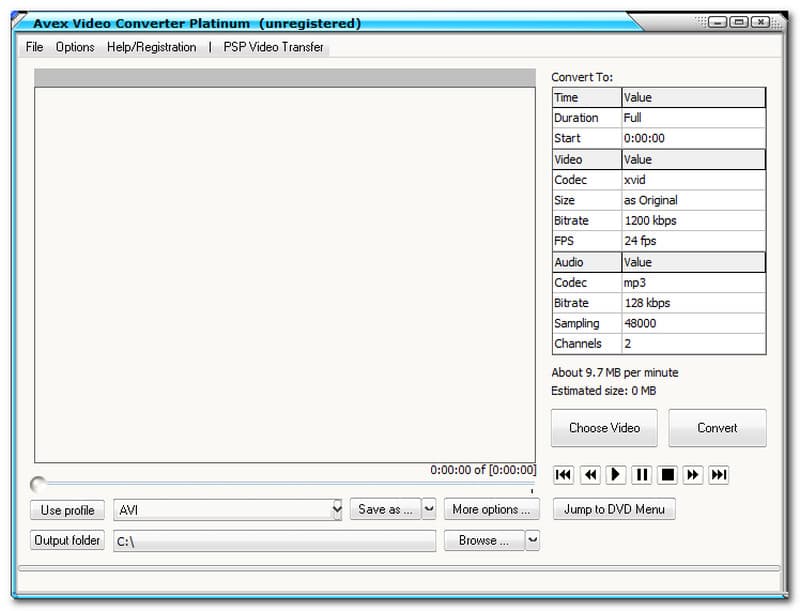This screenshot has width=800, height=611.
Task: Pause the video with the pause icon
Action: [x=642, y=475]
